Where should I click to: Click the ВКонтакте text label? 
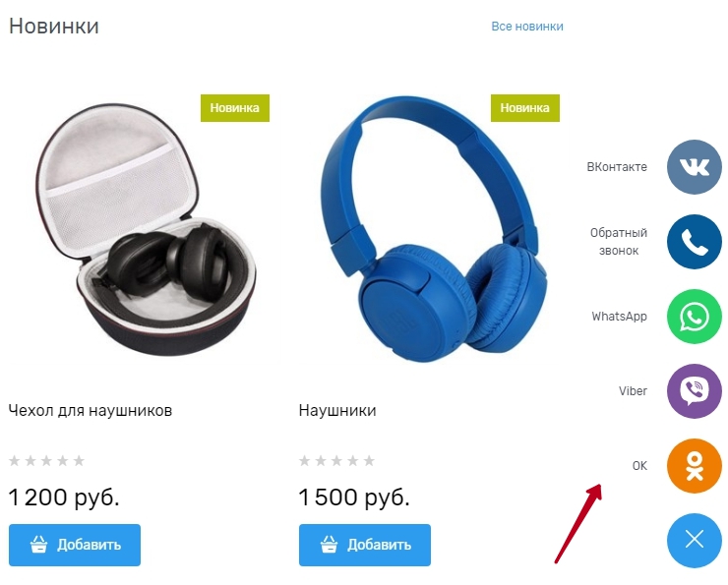617,167
